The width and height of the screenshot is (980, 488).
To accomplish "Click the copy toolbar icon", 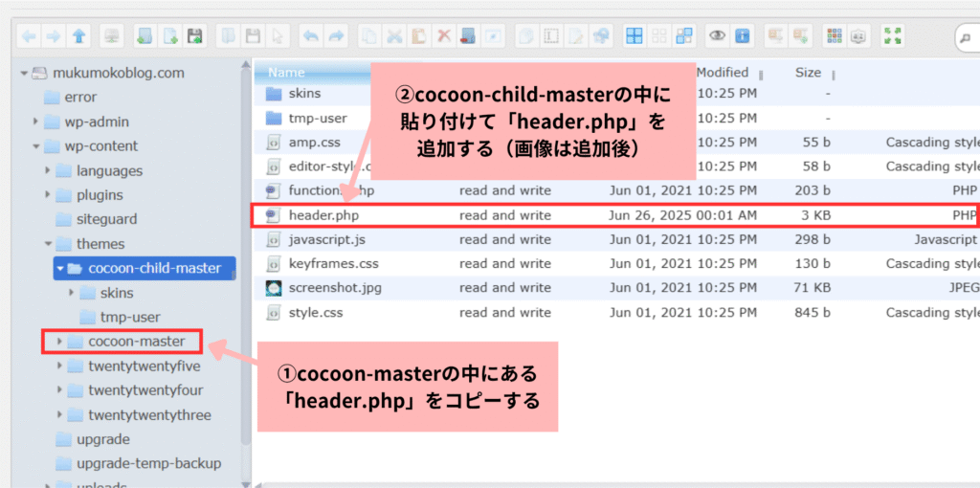I will (369, 36).
